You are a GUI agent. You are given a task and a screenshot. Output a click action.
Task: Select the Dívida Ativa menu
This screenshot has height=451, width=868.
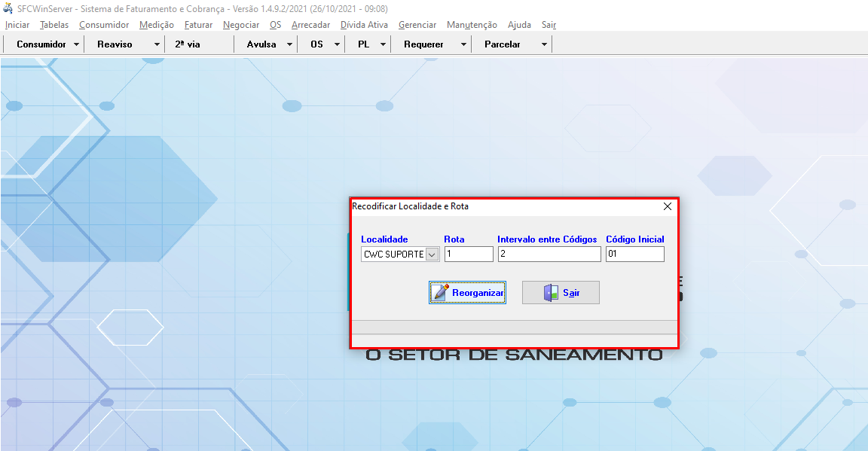pos(364,25)
